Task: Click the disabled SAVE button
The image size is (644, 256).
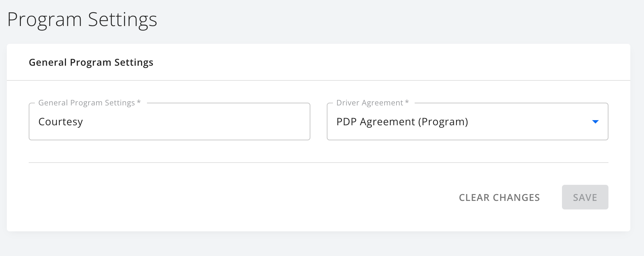Action: pos(585,197)
